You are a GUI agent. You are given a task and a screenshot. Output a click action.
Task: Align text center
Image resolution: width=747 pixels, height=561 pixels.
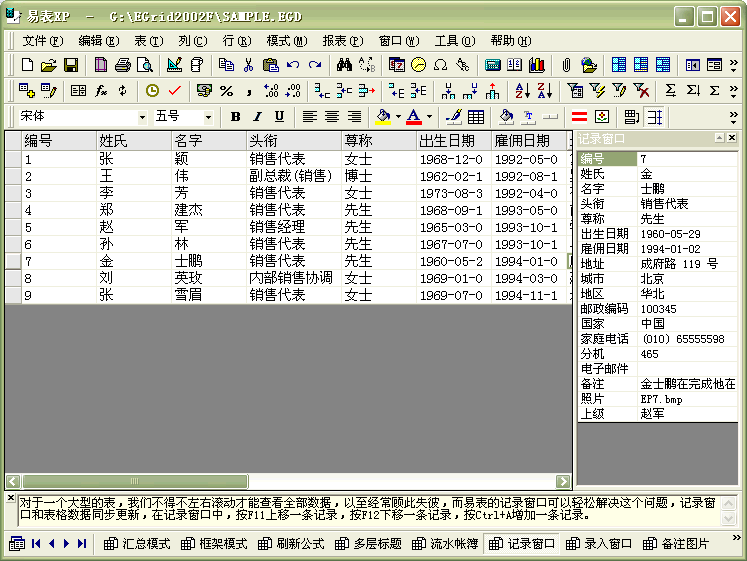click(332, 117)
